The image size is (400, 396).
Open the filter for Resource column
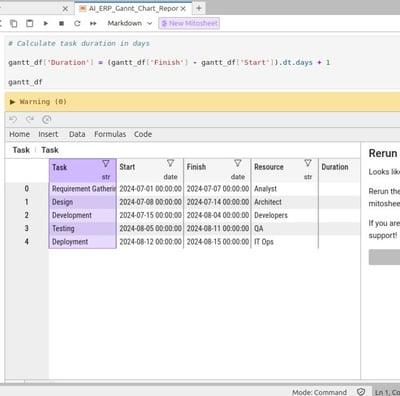[x=308, y=163]
